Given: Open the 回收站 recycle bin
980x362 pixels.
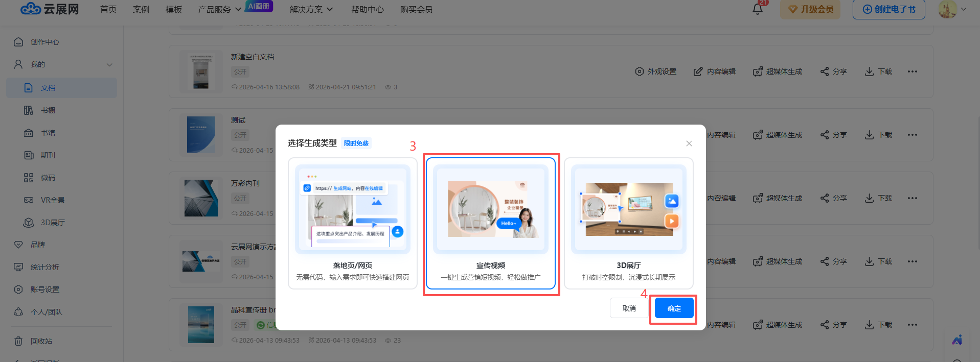Looking at the screenshot, I should pyautogui.click(x=41, y=341).
